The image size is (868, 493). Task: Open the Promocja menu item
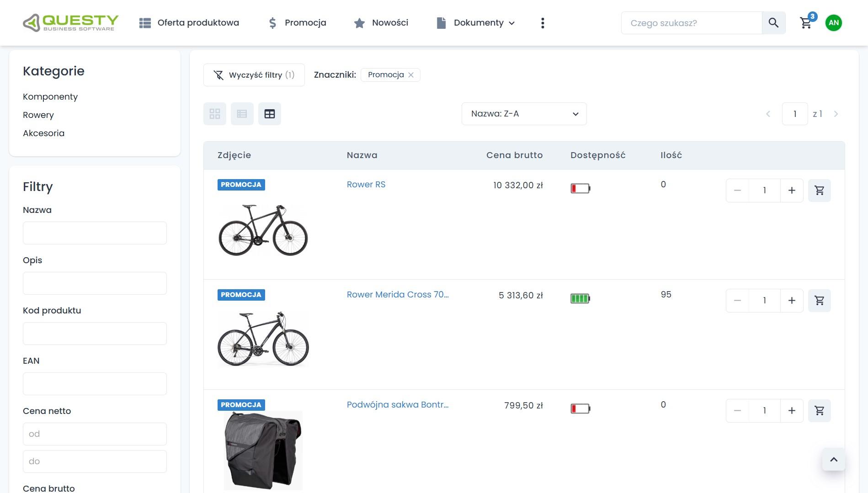tap(297, 23)
